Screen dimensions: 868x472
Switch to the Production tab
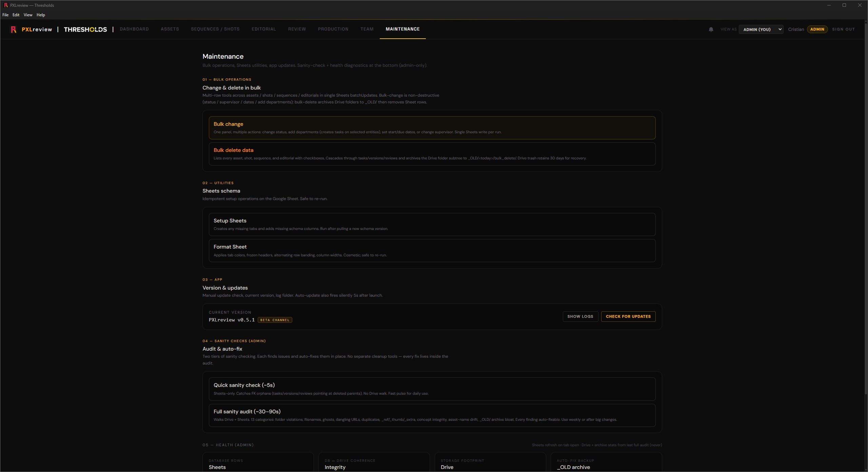pyautogui.click(x=333, y=29)
